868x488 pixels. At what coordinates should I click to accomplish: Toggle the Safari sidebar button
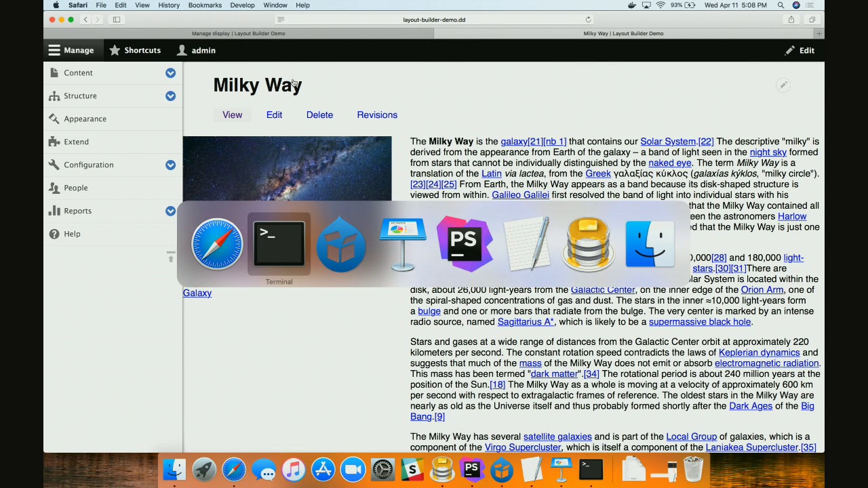pos(117,20)
